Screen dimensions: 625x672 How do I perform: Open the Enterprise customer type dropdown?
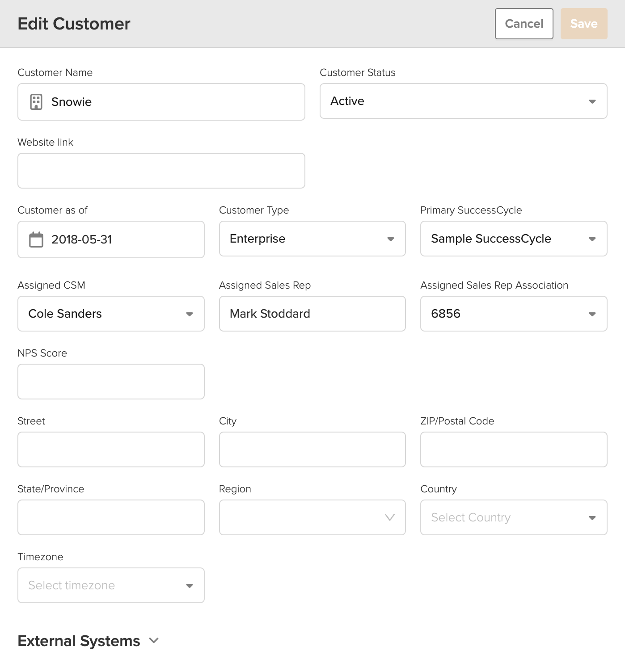point(312,239)
